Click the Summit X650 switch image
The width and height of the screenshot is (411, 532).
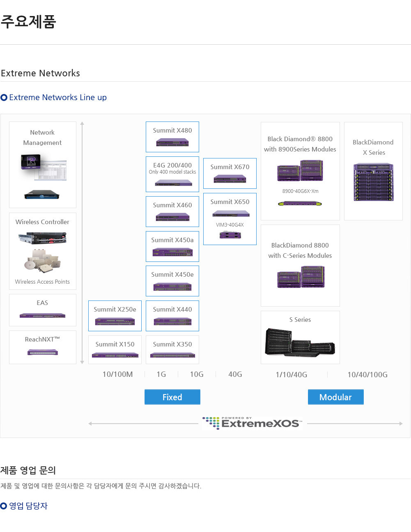231,214
